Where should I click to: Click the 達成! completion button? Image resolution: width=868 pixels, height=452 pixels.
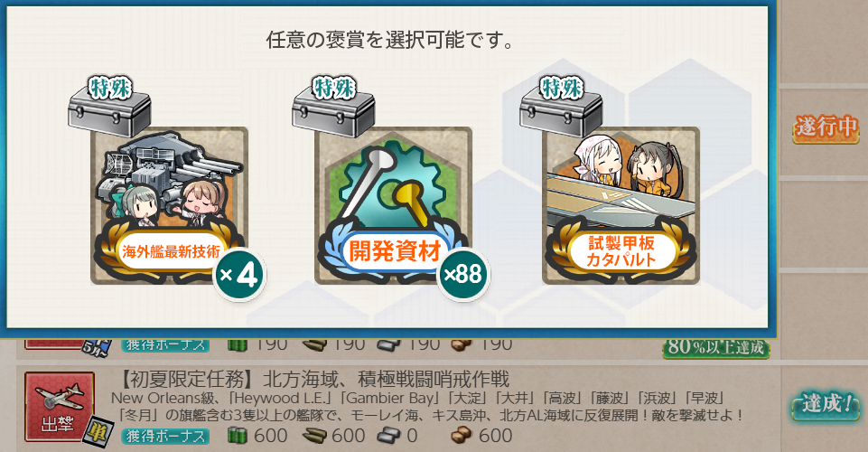(826, 404)
